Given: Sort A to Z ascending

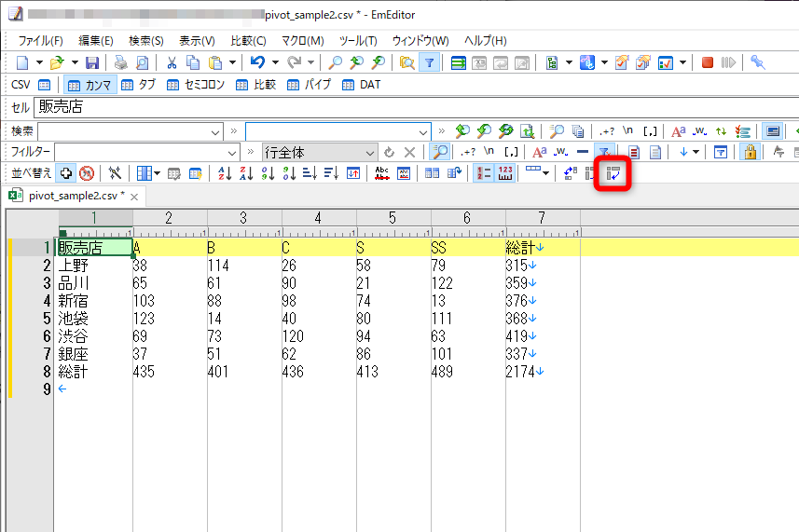Looking at the screenshot, I should tap(225, 173).
